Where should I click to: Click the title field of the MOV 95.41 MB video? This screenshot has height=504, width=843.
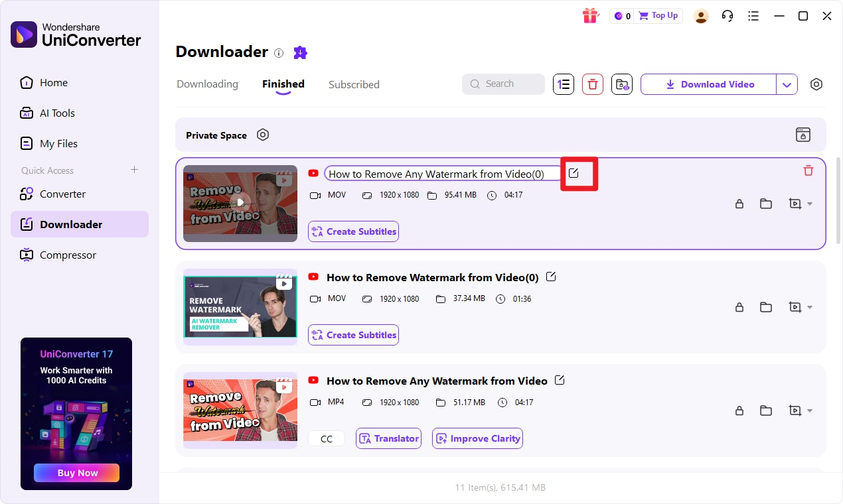(443, 174)
